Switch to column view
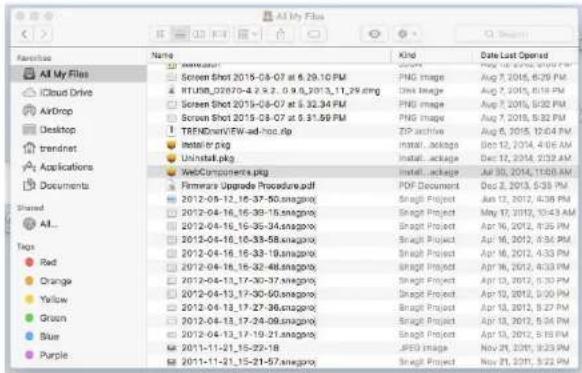 coord(199,35)
